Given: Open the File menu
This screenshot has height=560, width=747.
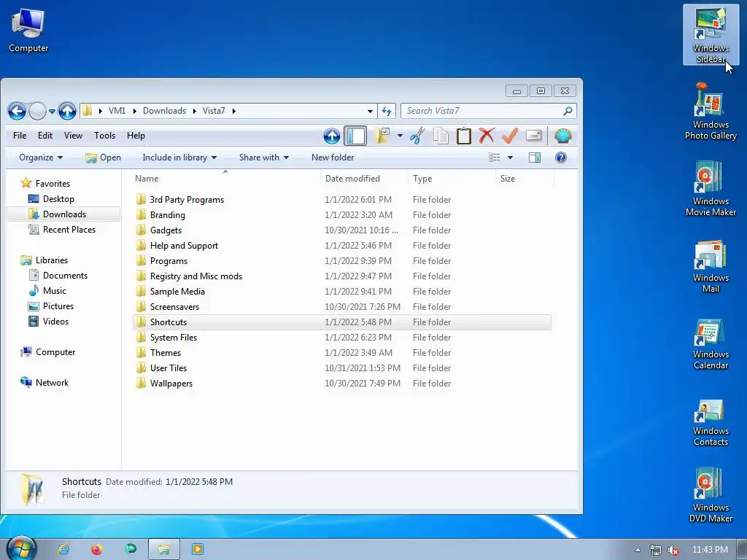Looking at the screenshot, I should point(20,136).
